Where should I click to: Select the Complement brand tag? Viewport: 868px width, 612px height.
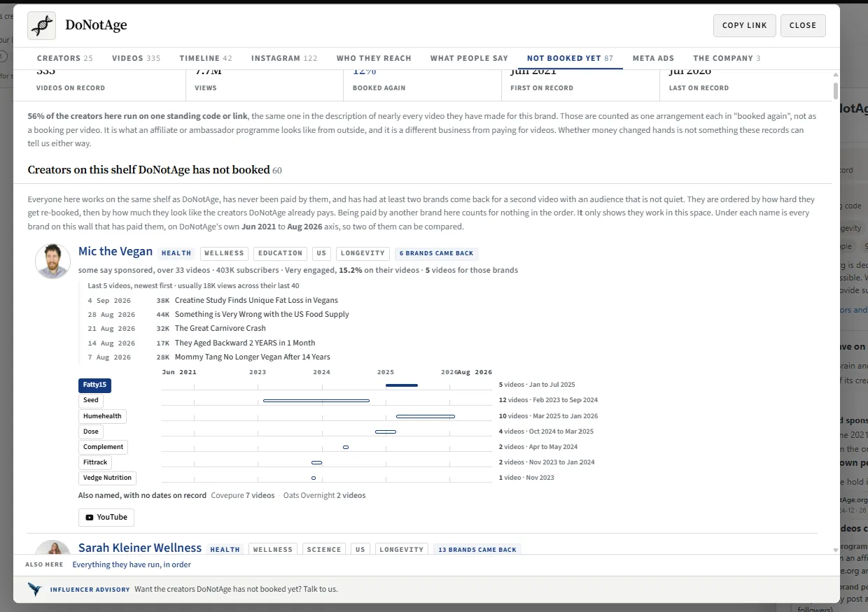click(103, 447)
